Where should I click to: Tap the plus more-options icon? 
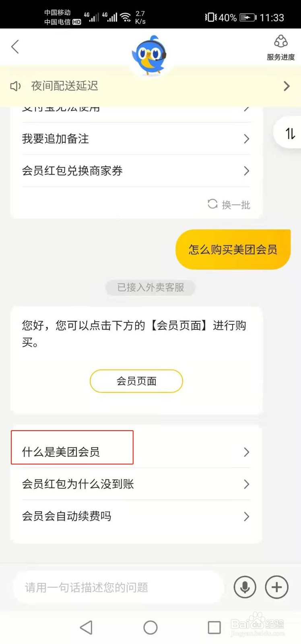[276, 587]
